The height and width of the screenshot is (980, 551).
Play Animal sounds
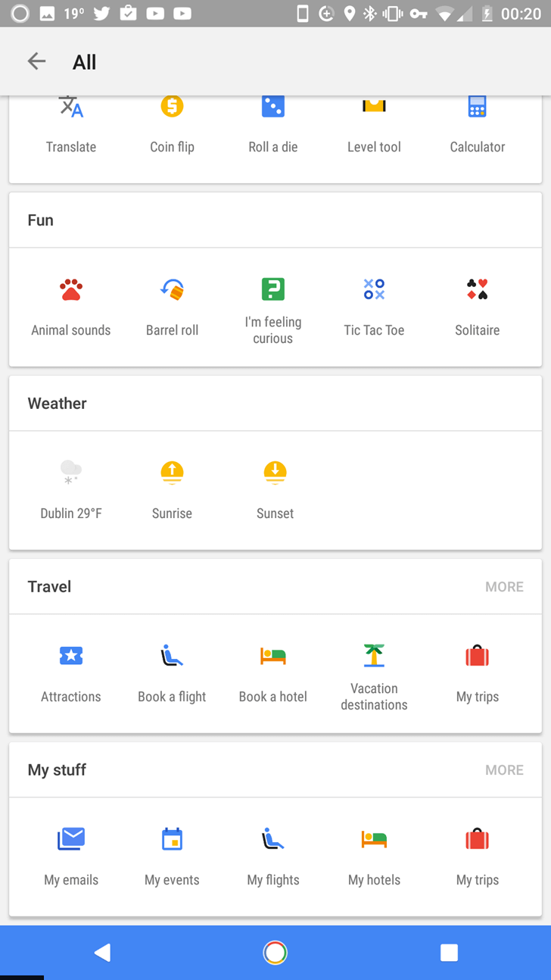pos(71,305)
